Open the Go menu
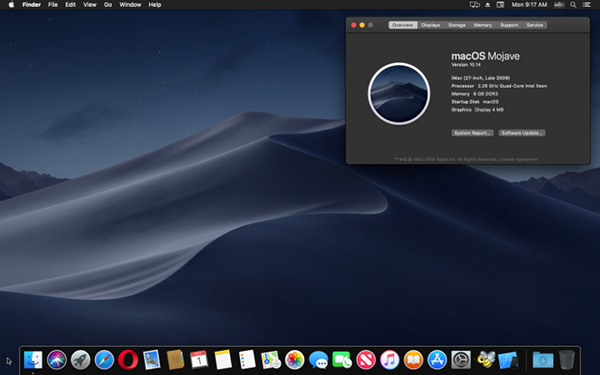The image size is (600, 375). (108, 5)
